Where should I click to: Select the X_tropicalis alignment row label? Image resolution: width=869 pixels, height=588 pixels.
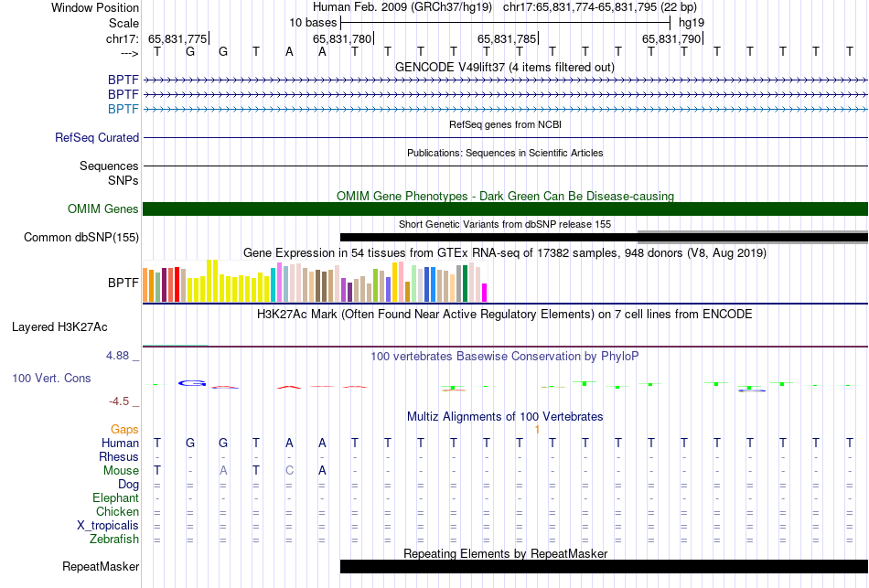click(x=108, y=526)
